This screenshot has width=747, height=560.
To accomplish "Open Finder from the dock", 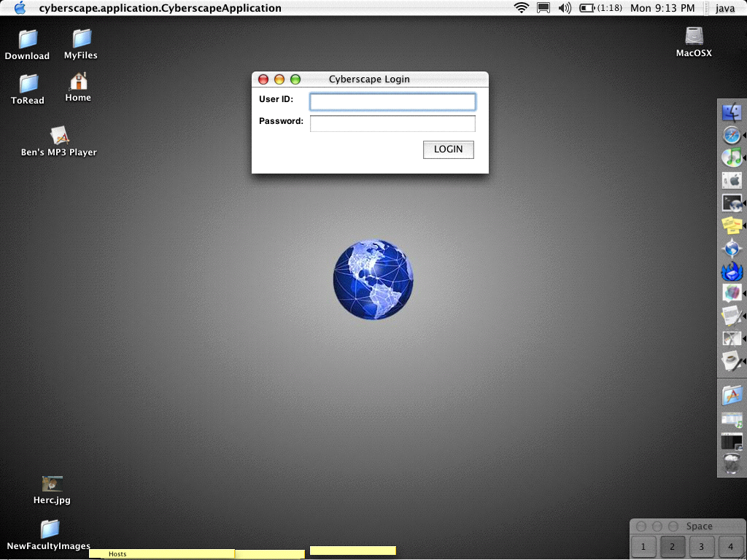I will click(732, 112).
